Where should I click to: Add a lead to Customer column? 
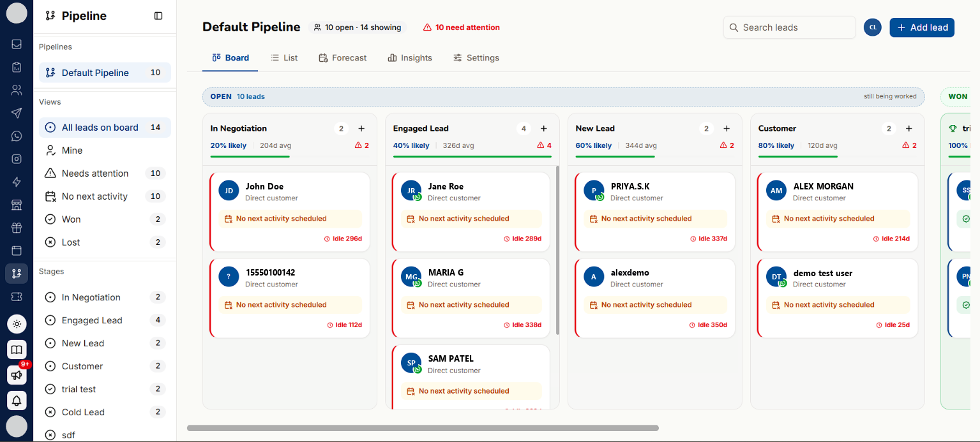909,129
